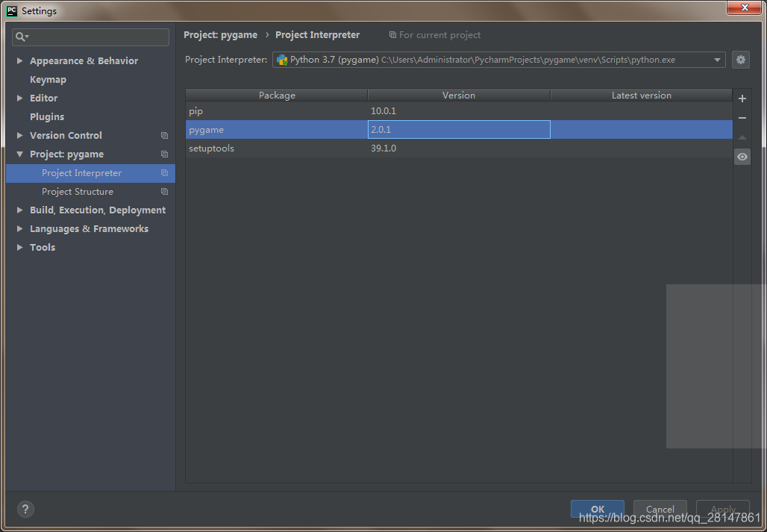This screenshot has width=767, height=532.
Task: Click the help question mark button
Action: [25, 509]
